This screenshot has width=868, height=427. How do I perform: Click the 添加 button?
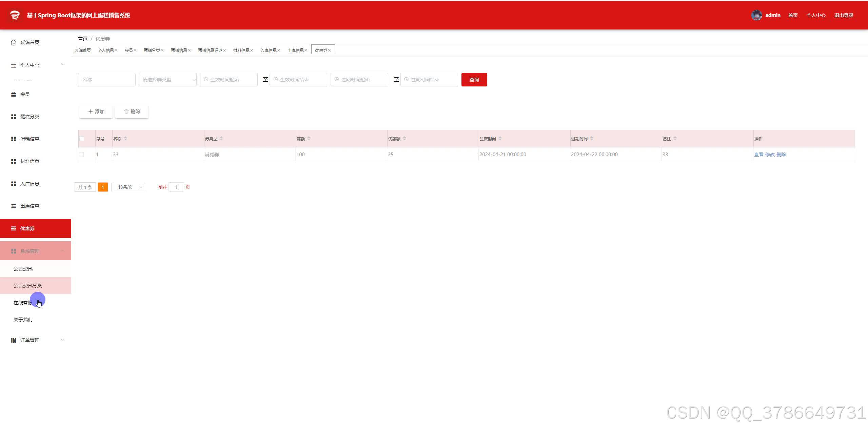(96, 111)
